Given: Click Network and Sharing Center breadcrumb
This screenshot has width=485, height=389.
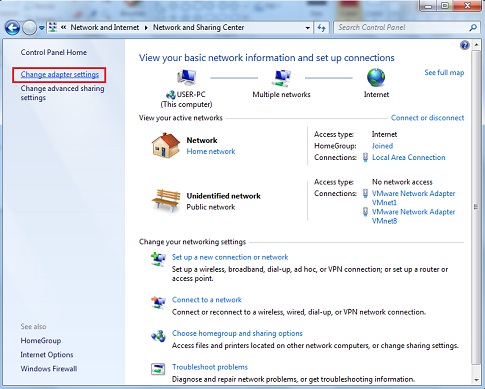Looking at the screenshot, I should (199, 28).
